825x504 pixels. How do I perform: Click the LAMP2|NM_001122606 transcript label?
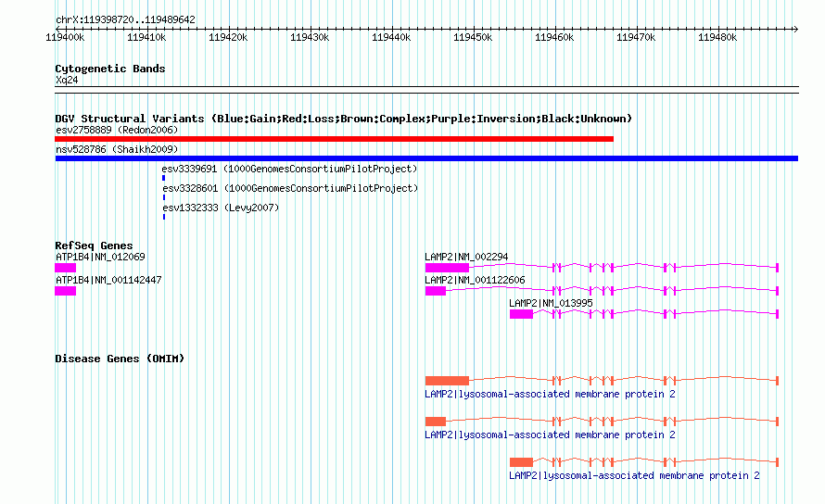(475, 280)
